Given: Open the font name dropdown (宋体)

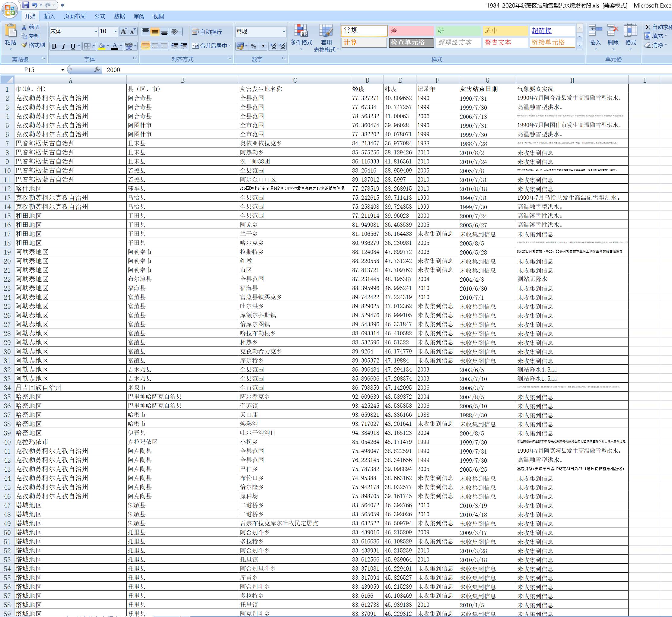Looking at the screenshot, I should tap(96, 32).
